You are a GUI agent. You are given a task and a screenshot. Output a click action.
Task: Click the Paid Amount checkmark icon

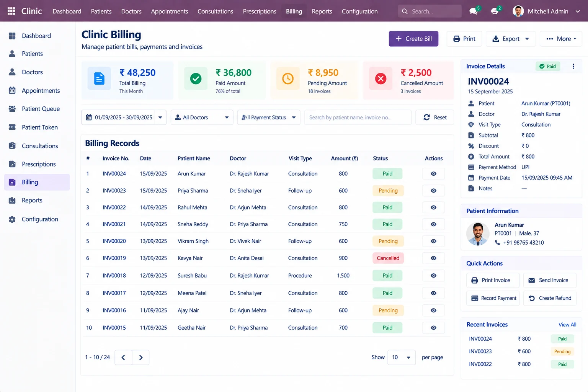[196, 78]
